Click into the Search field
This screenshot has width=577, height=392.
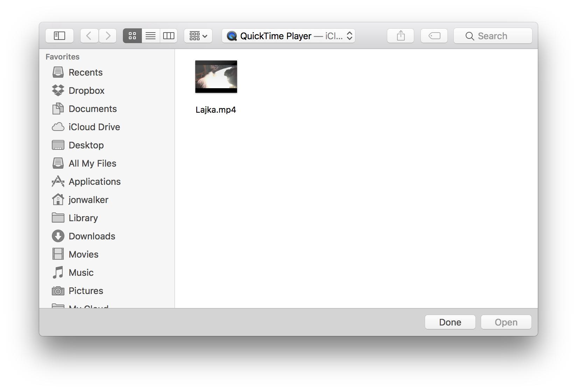pyautogui.click(x=493, y=36)
